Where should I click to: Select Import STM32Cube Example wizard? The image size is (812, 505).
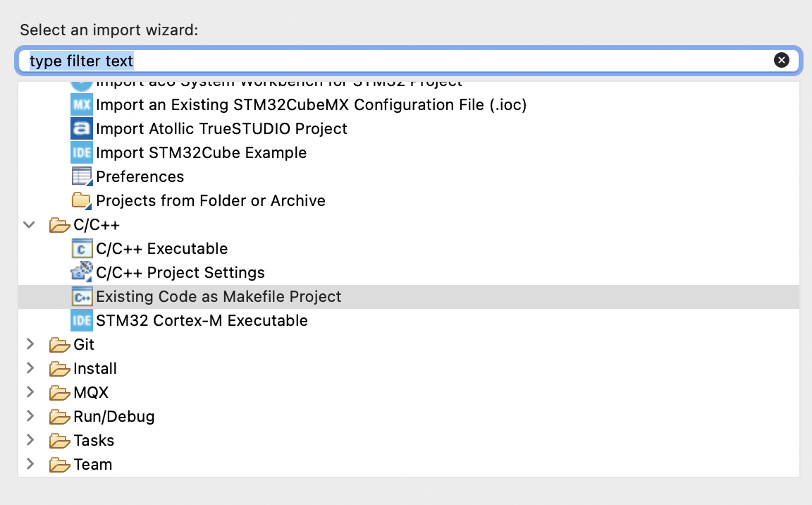click(201, 152)
